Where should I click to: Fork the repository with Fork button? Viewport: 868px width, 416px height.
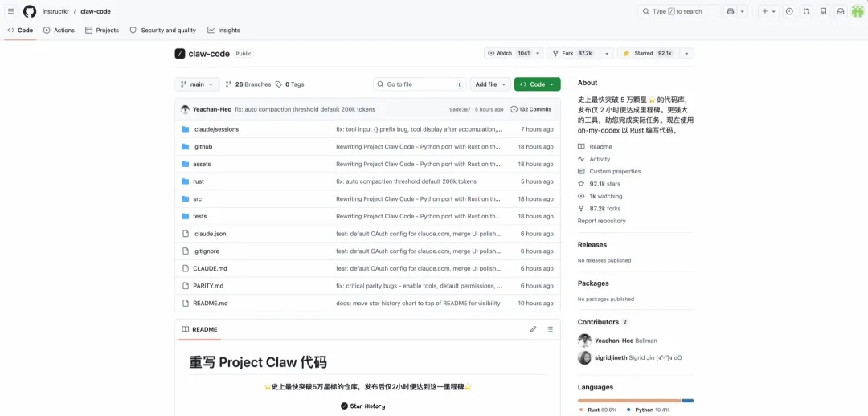tap(573, 53)
